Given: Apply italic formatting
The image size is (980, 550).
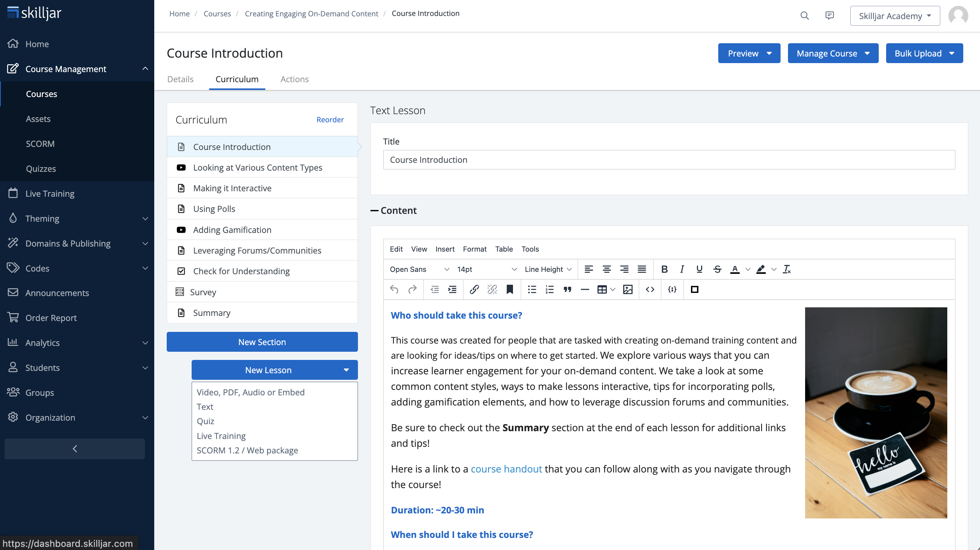Looking at the screenshot, I should click(682, 269).
